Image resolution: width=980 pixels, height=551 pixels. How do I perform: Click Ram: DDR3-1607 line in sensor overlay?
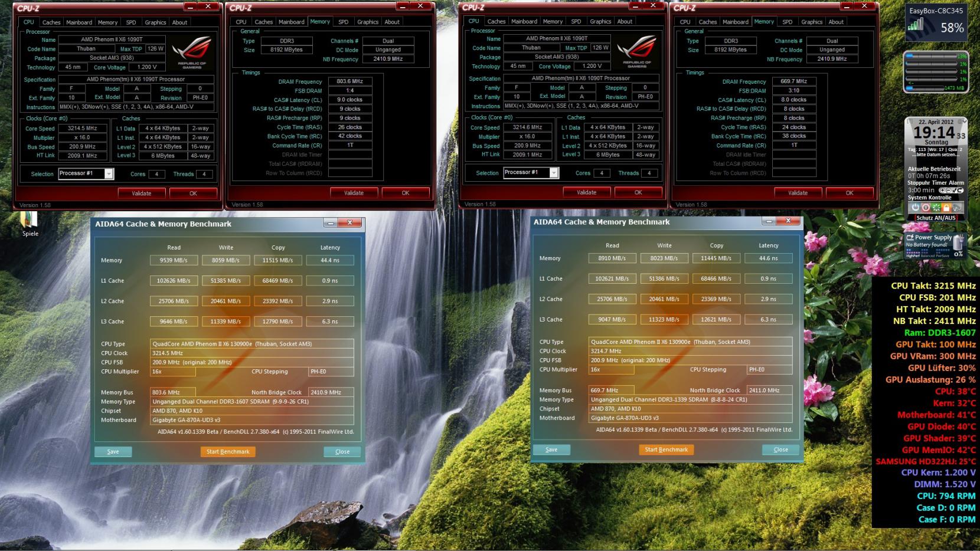[x=940, y=333]
